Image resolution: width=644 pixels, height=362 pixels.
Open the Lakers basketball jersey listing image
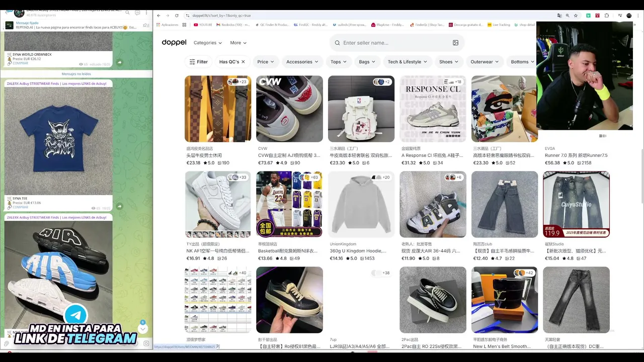pyautogui.click(x=289, y=204)
